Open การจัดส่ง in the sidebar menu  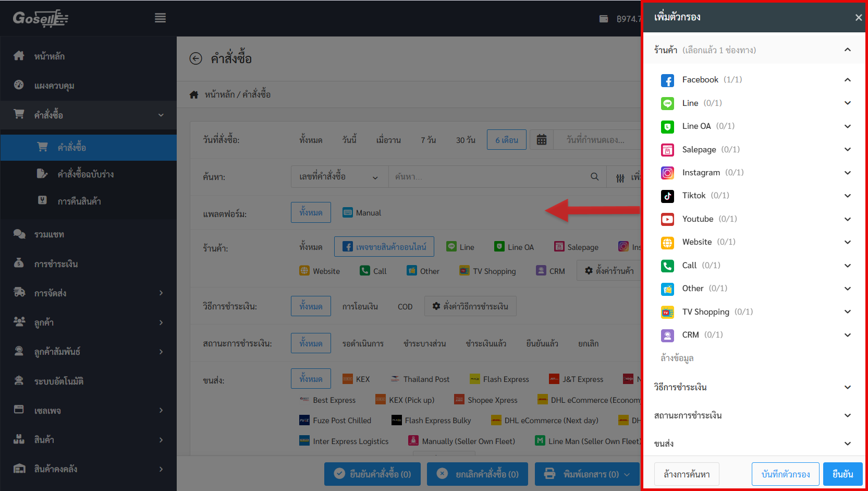point(89,293)
